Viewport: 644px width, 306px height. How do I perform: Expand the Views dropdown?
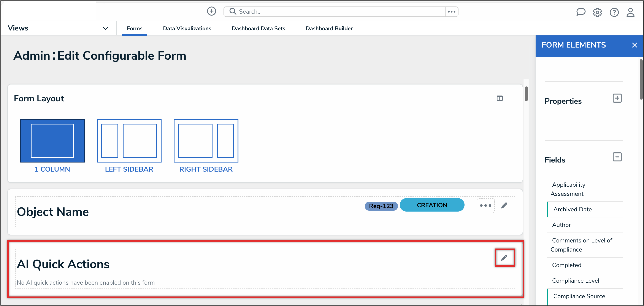click(106, 28)
